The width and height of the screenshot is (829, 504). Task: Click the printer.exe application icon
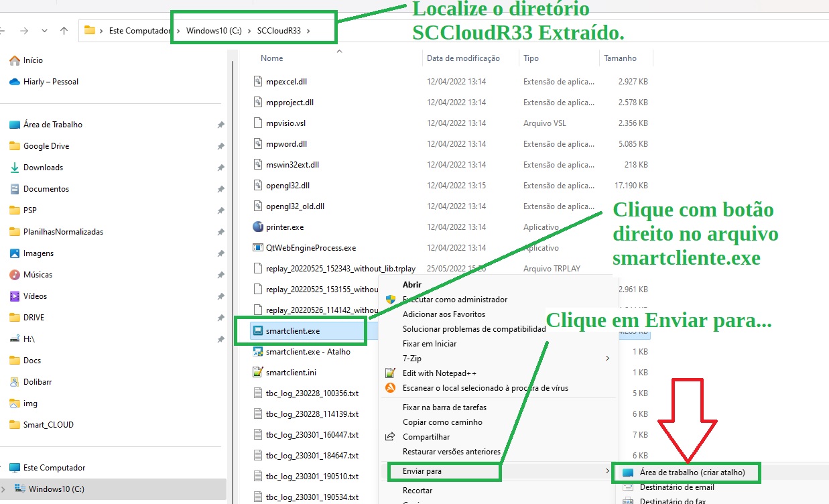pyautogui.click(x=258, y=227)
